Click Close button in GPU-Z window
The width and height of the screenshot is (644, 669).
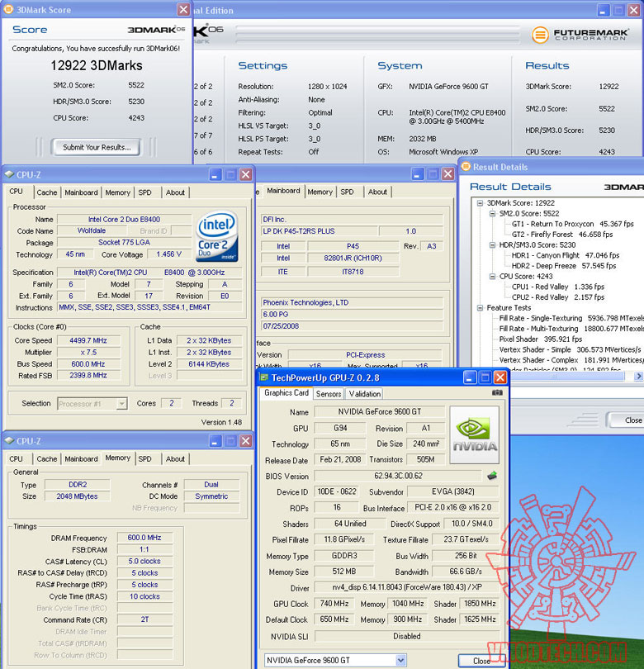pyautogui.click(x=481, y=661)
